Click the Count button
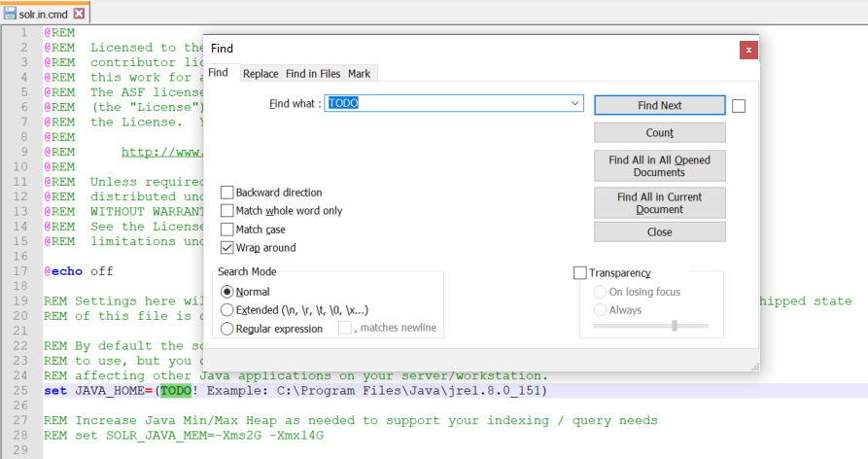The height and width of the screenshot is (459, 868). 659,133
